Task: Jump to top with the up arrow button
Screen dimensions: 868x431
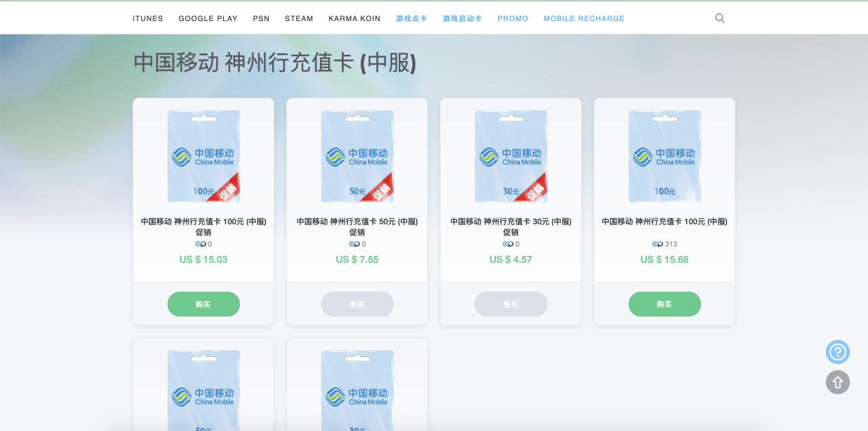Action: (x=837, y=382)
